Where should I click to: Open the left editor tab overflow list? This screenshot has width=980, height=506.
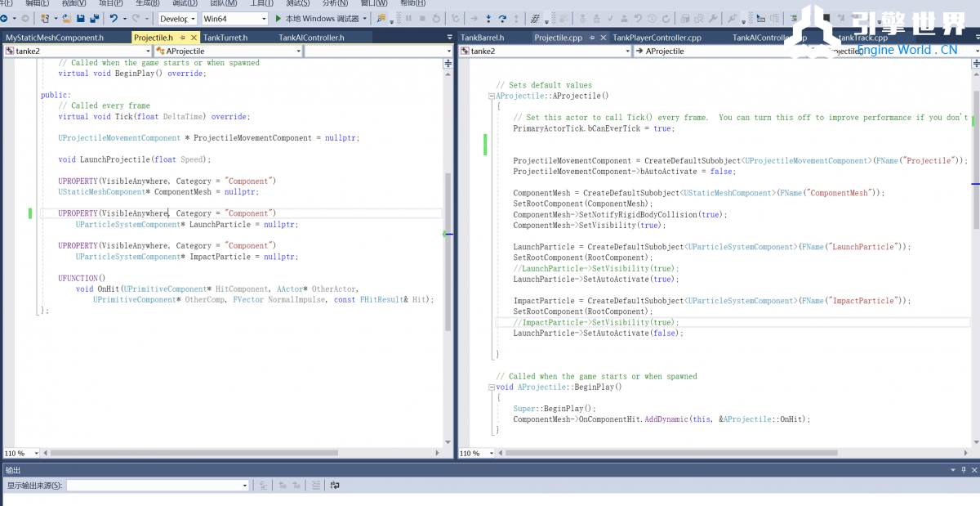450,38
